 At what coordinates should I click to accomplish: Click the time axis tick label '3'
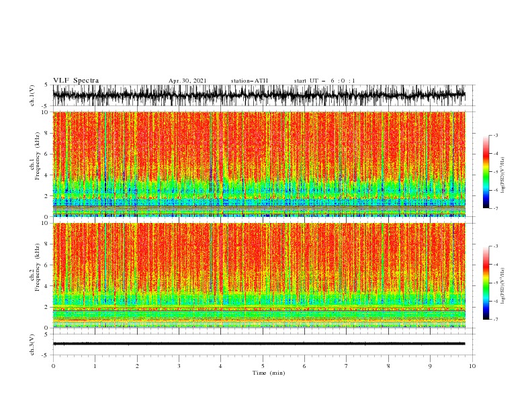[x=179, y=366]
